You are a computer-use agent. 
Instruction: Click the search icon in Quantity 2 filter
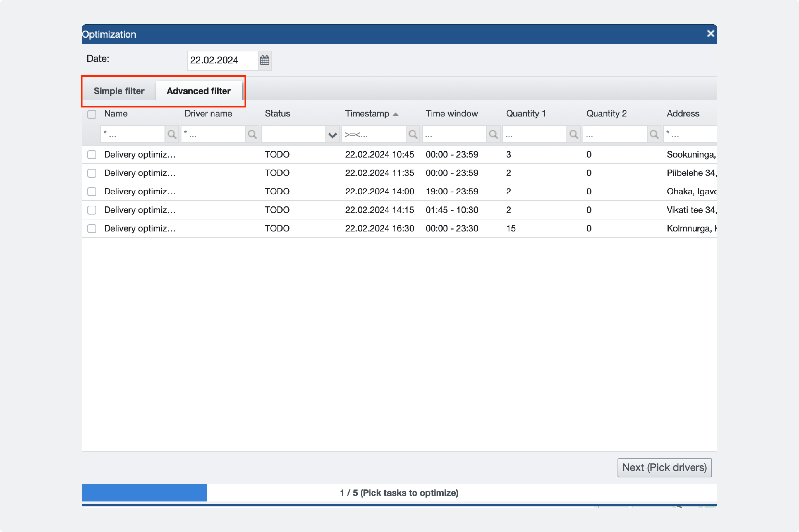coord(654,134)
